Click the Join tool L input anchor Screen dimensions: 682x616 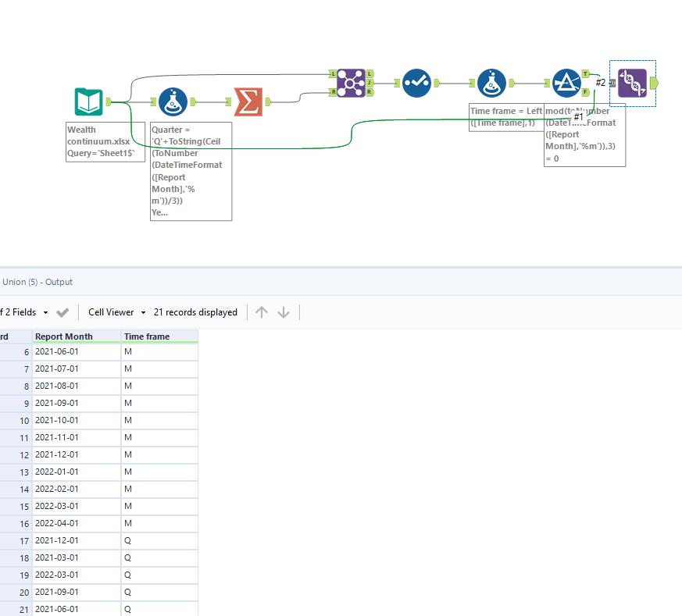[x=333, y=74]
